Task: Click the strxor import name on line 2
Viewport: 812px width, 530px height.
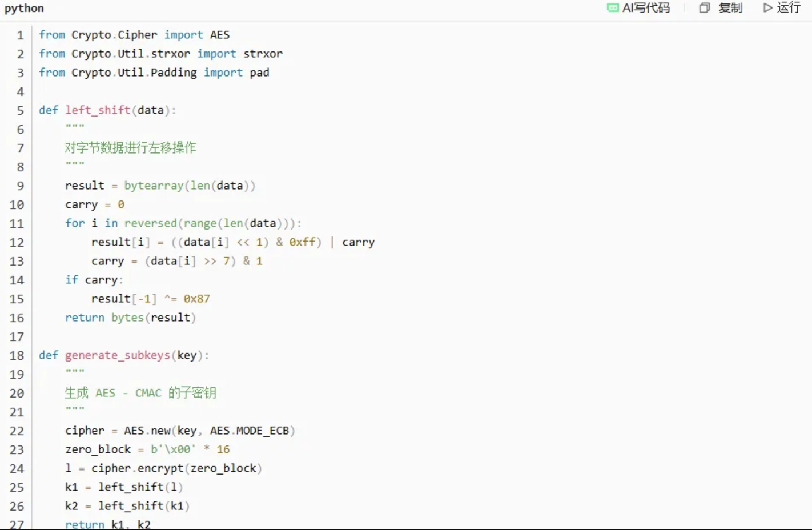Action: coord(263,54)
